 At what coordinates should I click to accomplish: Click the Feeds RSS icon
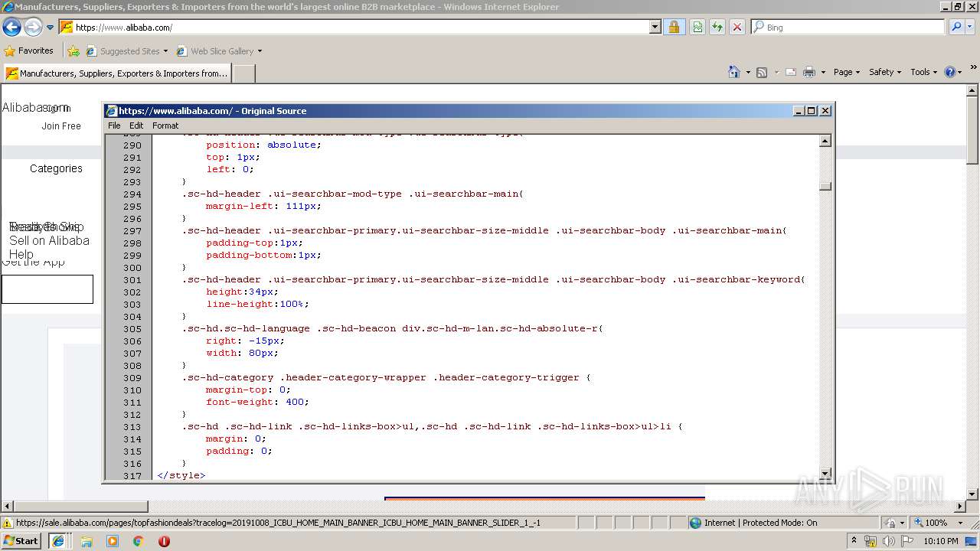(x=762, y=72)
